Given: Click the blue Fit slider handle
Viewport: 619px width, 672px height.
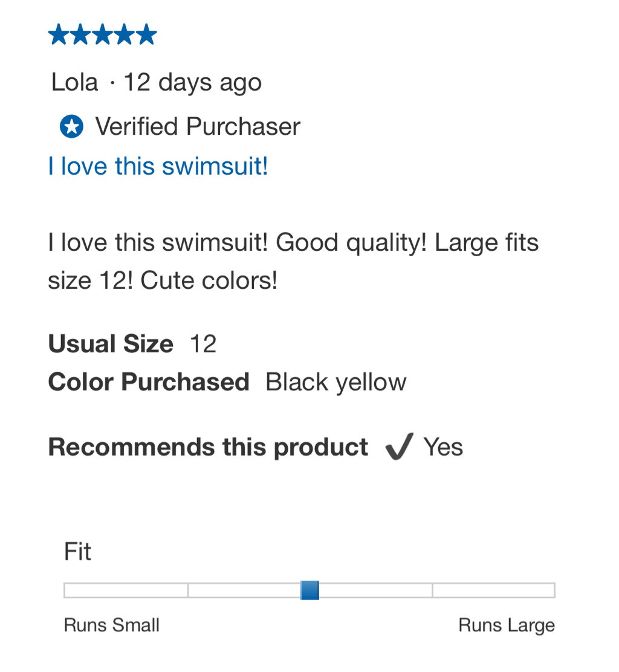Looking at the screenshot, I should point(309,590).
